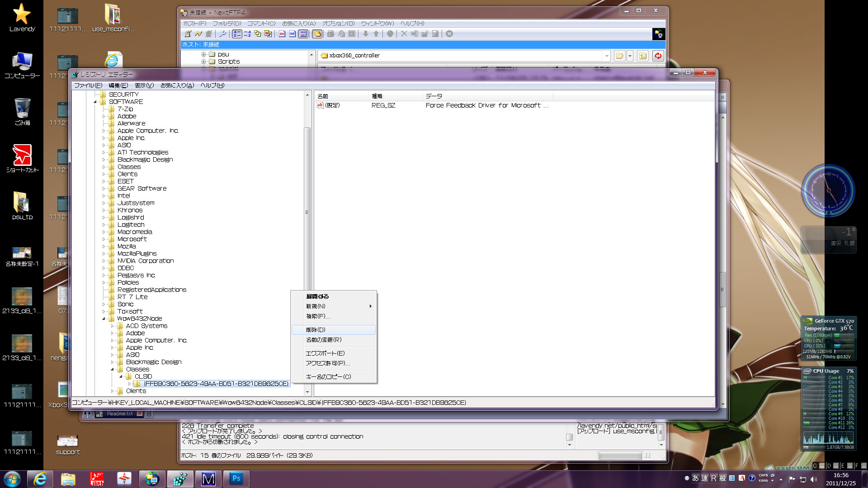Open the wrench settings icon in NextFTP toolbar
The height and width of the screenshot is (488, 868).
[222, 34]
